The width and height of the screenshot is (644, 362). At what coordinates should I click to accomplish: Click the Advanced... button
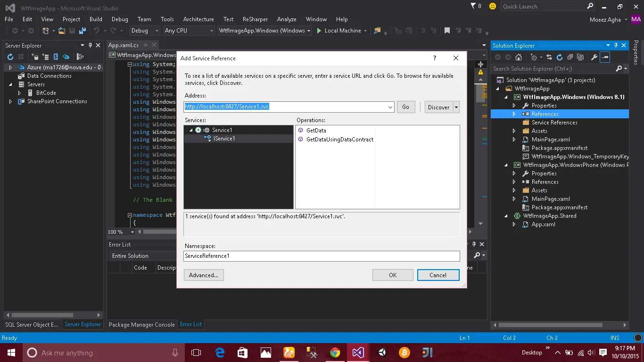203,275
